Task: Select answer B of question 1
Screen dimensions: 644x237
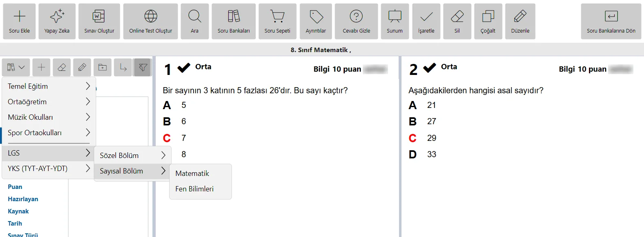Action: pos(167,122)
